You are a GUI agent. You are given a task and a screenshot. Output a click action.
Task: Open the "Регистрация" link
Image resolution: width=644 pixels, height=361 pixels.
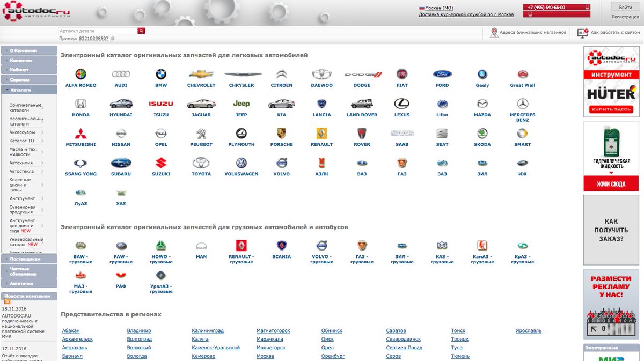[x=625, y=17]
